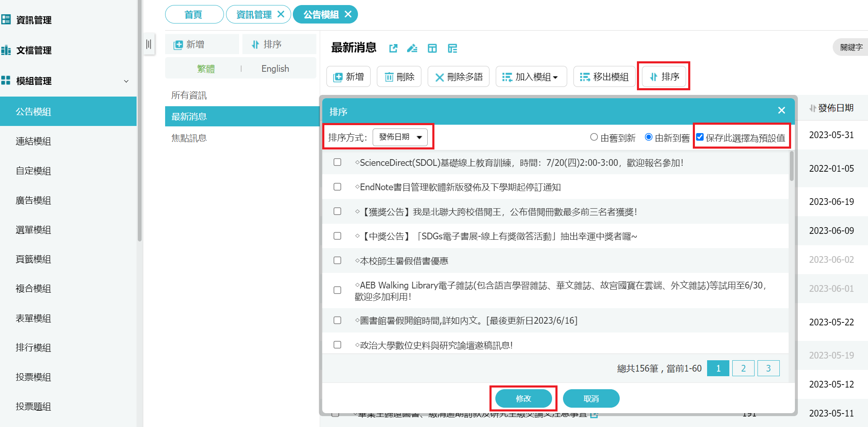Switch language to 繁體
Image resolution: width=868 pixels, height=427 pixels.
[206, 68]
